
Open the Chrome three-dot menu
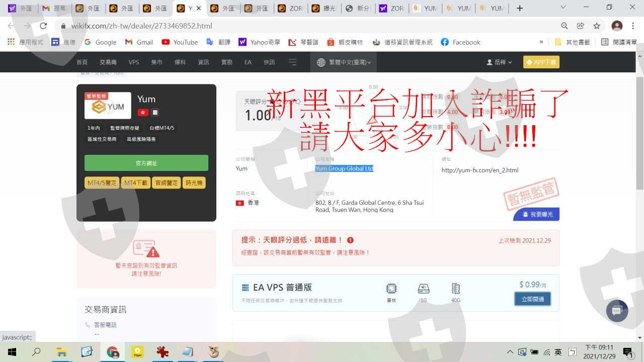(633, 26)
